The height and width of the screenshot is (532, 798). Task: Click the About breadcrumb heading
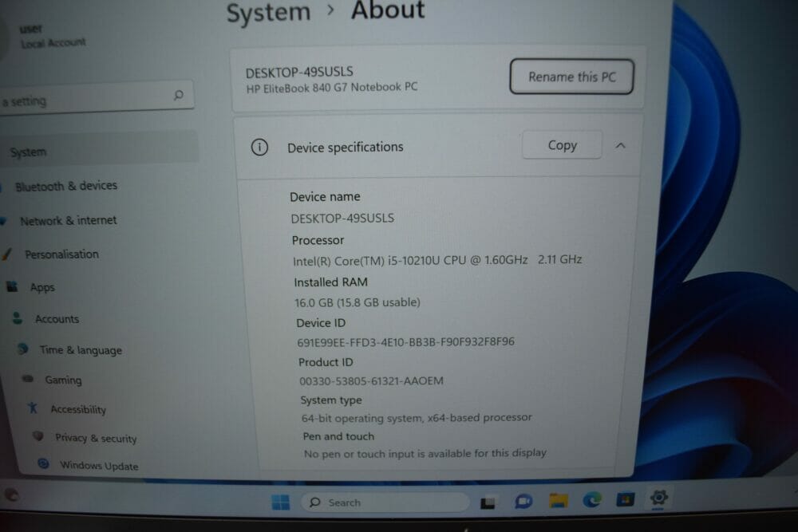[x=388, y=10]
